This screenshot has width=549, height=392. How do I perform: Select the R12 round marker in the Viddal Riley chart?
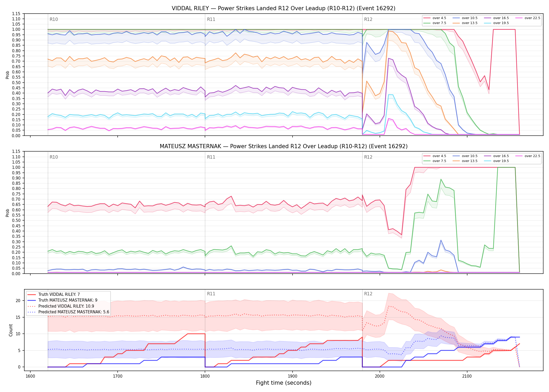[368, 19]
